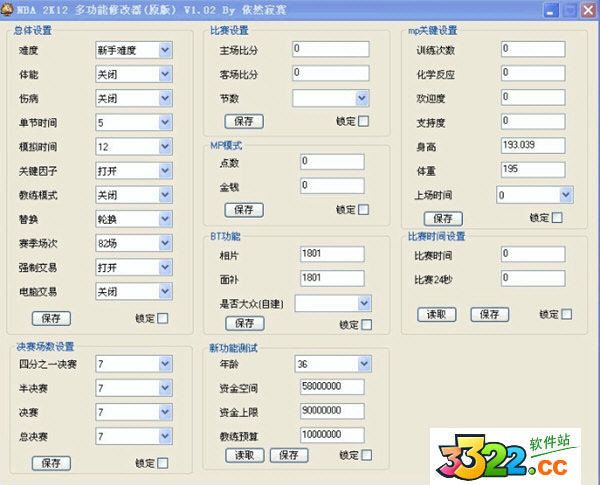The width and height of the screenshot is (600, 485).
Task: Check 锁定 in 比赛时间设置
Action: (566, 314)
